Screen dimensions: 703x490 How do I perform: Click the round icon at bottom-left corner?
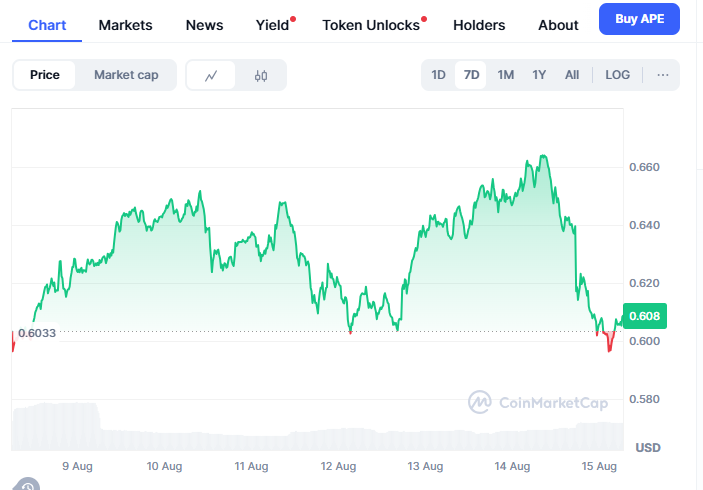click(x=27, y=485)
